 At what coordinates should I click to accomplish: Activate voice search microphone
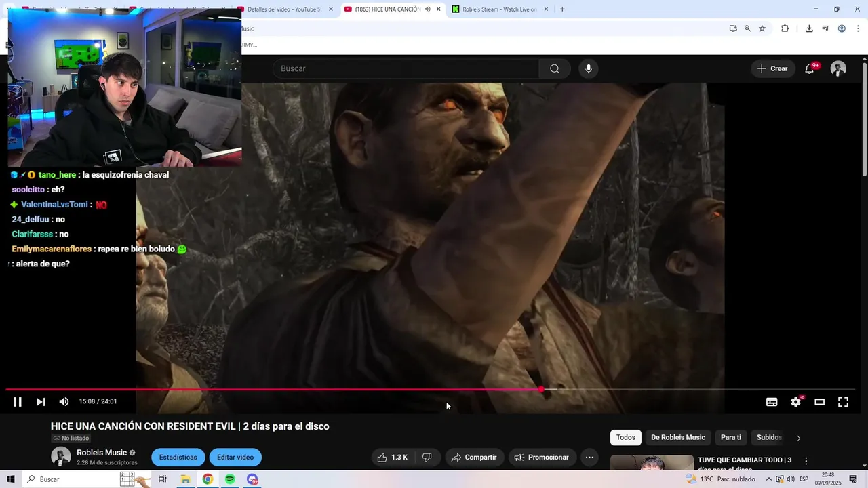coord(589,68)
